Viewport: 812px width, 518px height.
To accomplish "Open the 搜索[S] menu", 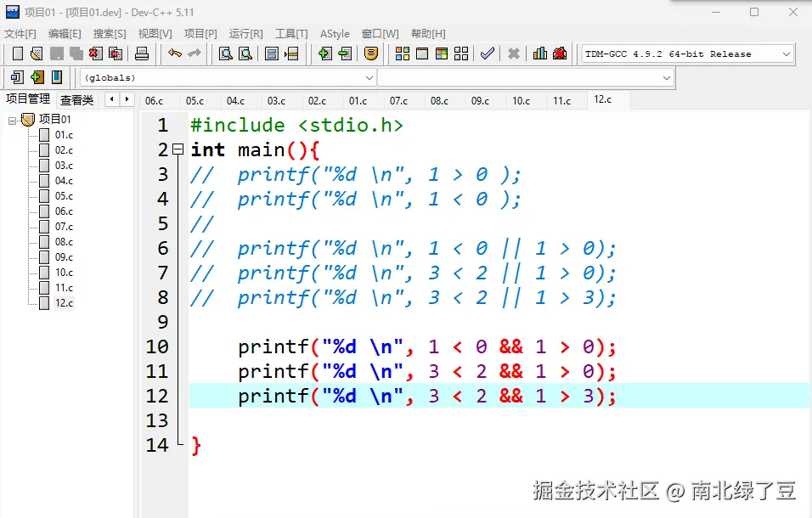I will pos(110,34).
